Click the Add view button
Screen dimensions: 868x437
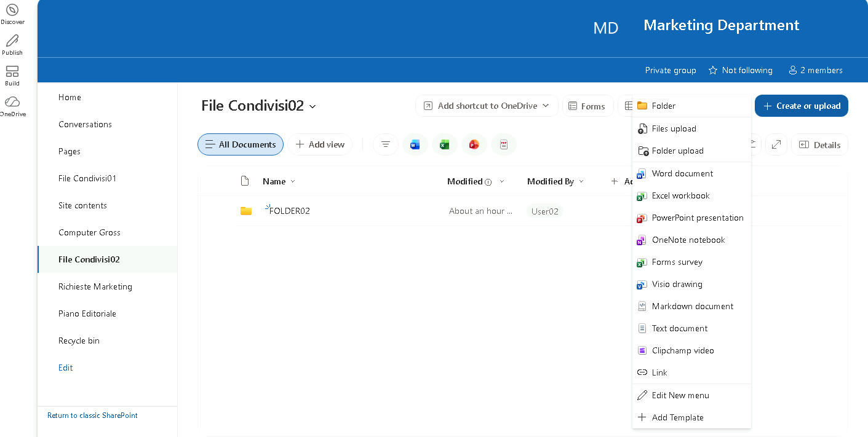[x=320, y=144]
